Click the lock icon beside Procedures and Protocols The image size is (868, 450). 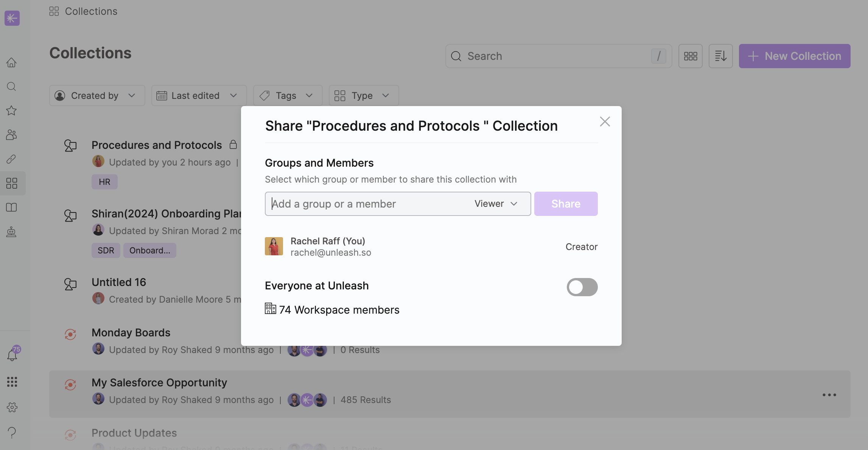pos(233,144)
